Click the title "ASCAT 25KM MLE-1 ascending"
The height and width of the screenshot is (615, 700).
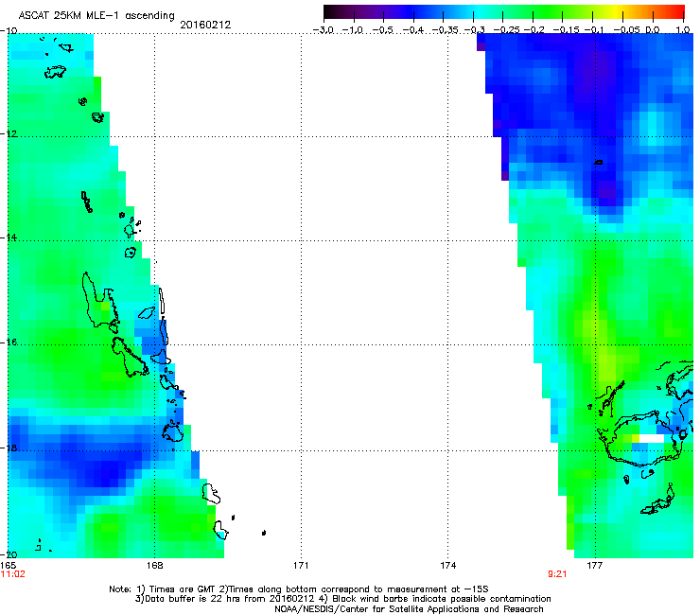(x=96, y=16)
